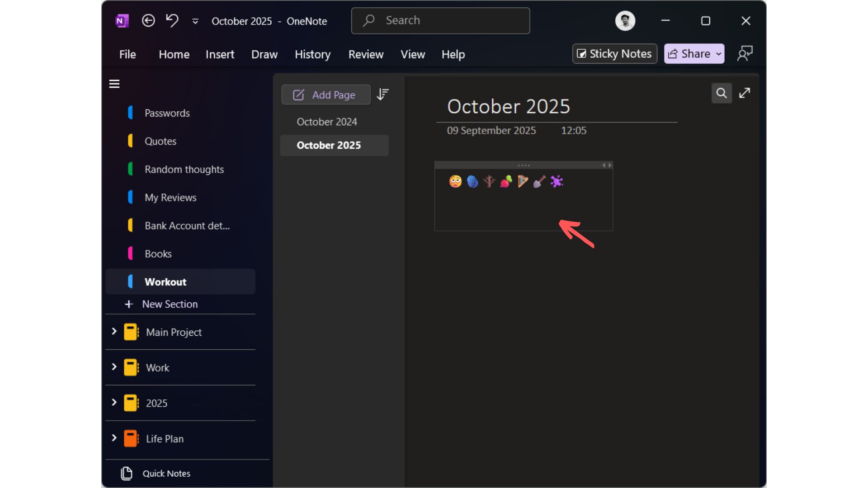This screenshot has width=868, height=488.
Task: Expand the Life Plan notebook
Action: click(114, 438)
